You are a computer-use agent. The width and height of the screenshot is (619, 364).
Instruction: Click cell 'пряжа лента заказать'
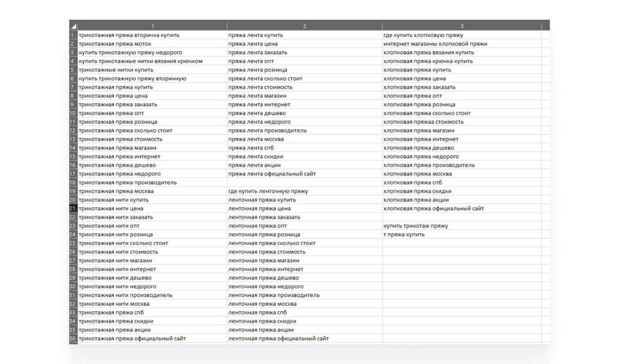click(304, 52)
